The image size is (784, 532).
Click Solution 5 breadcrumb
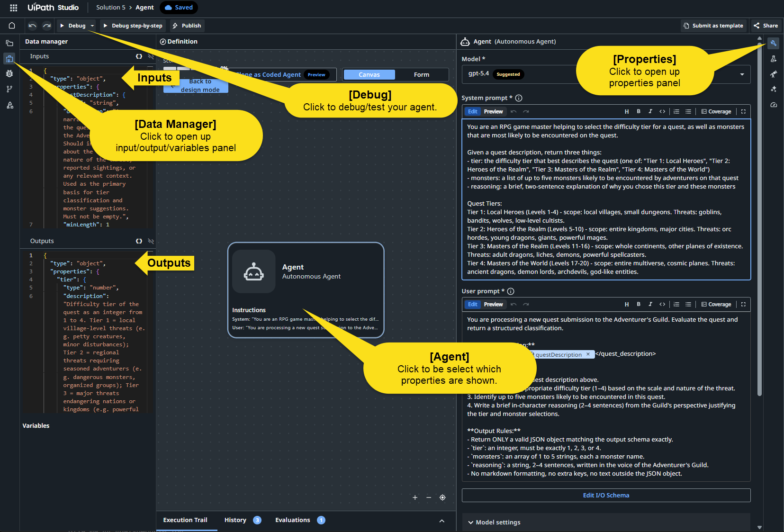[x=111, y=8]
